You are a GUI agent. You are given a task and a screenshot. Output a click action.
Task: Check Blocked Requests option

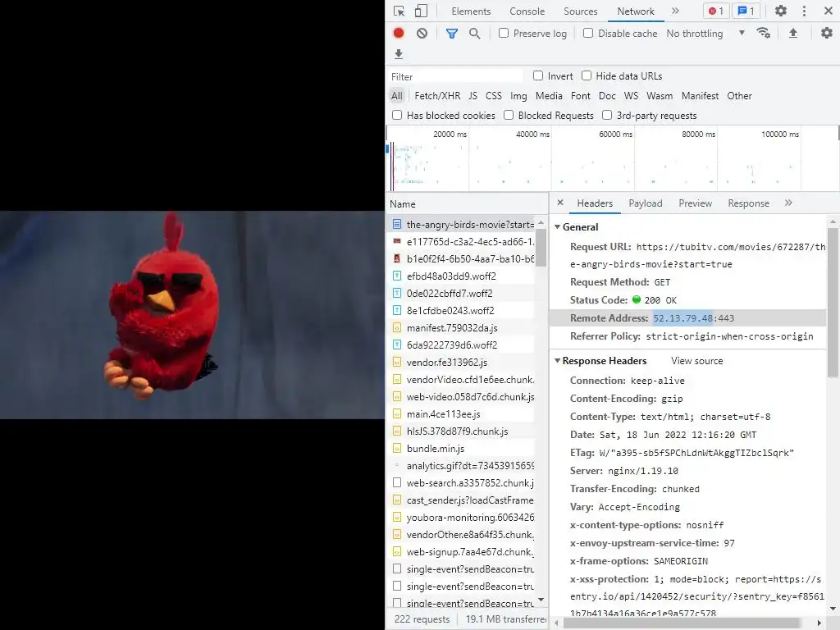point(509,115)
